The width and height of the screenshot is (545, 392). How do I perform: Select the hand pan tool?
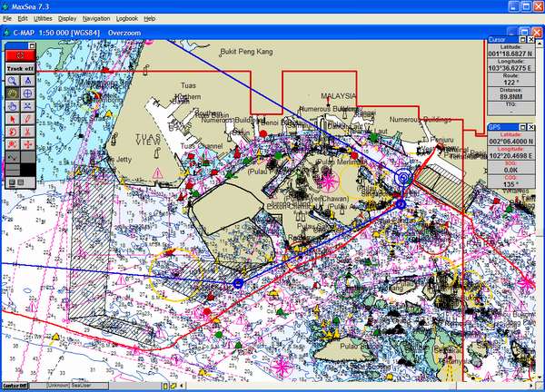[13, 106]
